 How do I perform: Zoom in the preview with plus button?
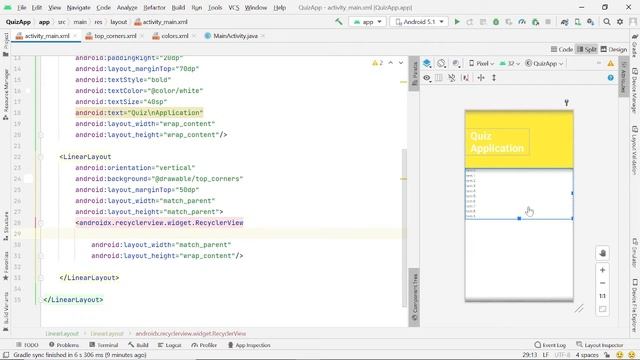pyautogui.click(x=602, y=270)
